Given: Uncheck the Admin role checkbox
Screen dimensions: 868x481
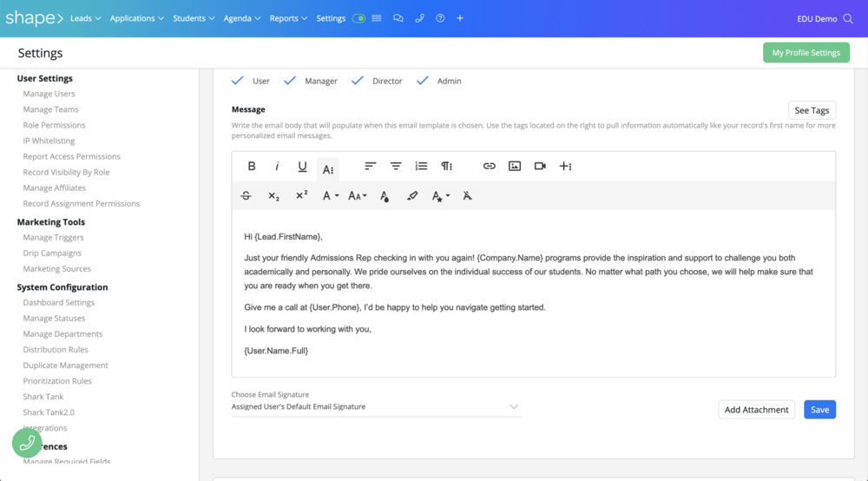Looking at the screenshot, I should point(423,81).
